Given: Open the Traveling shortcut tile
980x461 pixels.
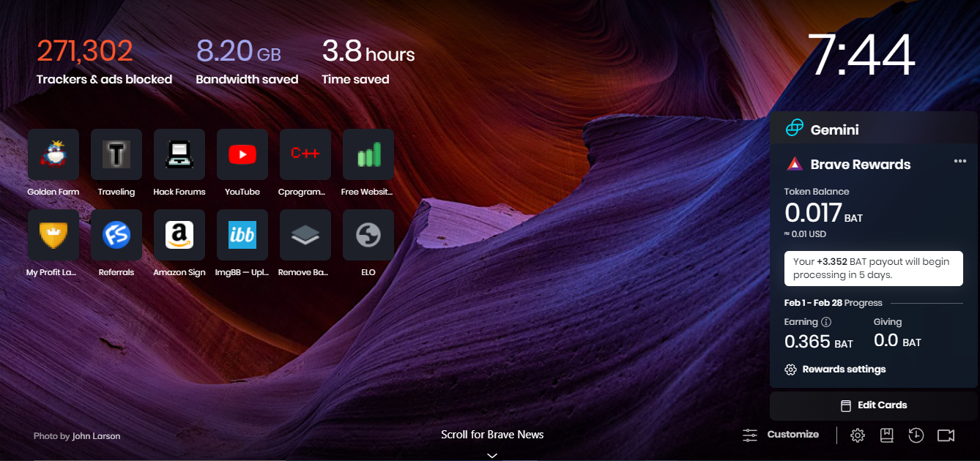Looking at the screenshot, I should [116, 154].
